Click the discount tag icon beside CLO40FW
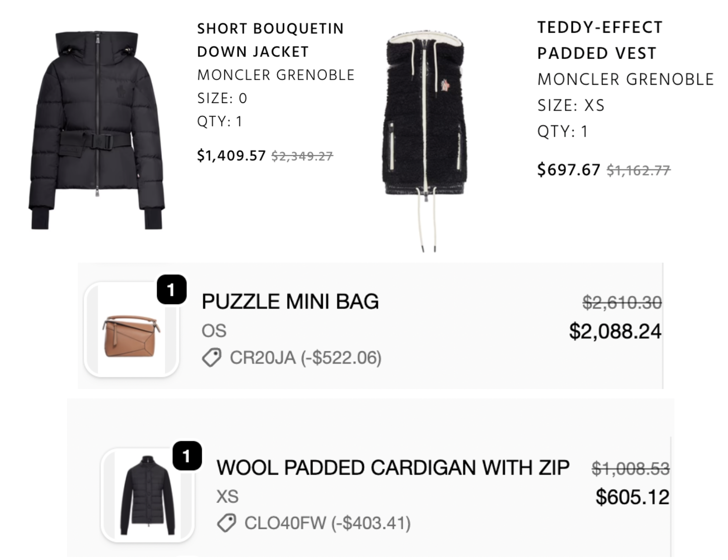The height and width of the screenshot is (560, 728). point(227,523)
